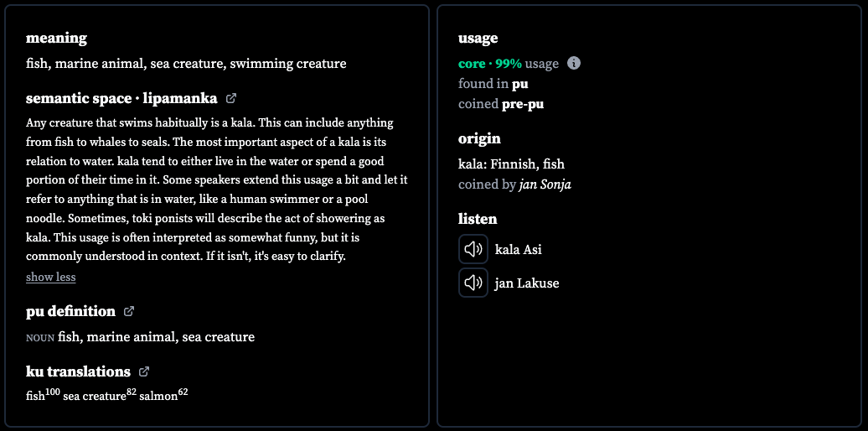
Task: Click the kala: Finnish, fish origin text
Action: [x=511, y=164]
